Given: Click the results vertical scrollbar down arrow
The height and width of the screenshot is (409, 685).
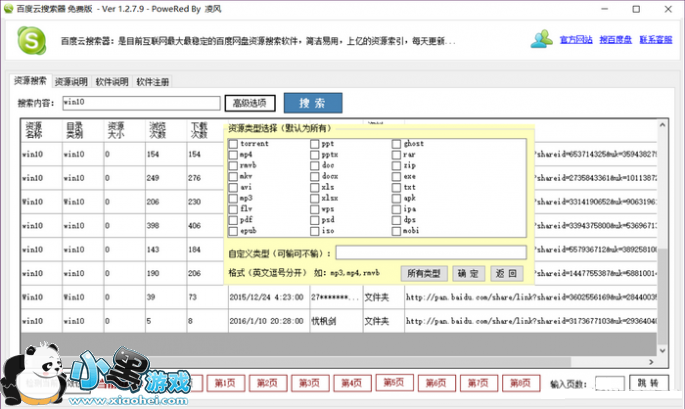Looking at the screenshot, I should tap(662, 350).
